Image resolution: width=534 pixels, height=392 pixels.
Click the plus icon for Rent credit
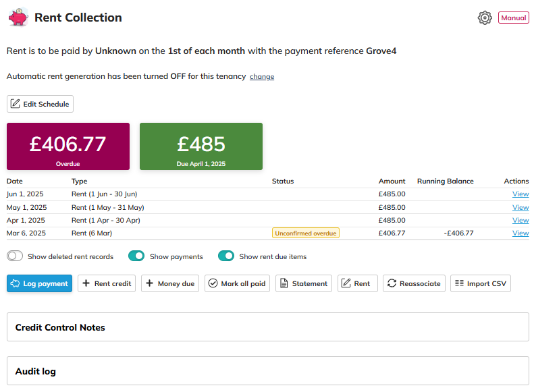tap(86, 283)
